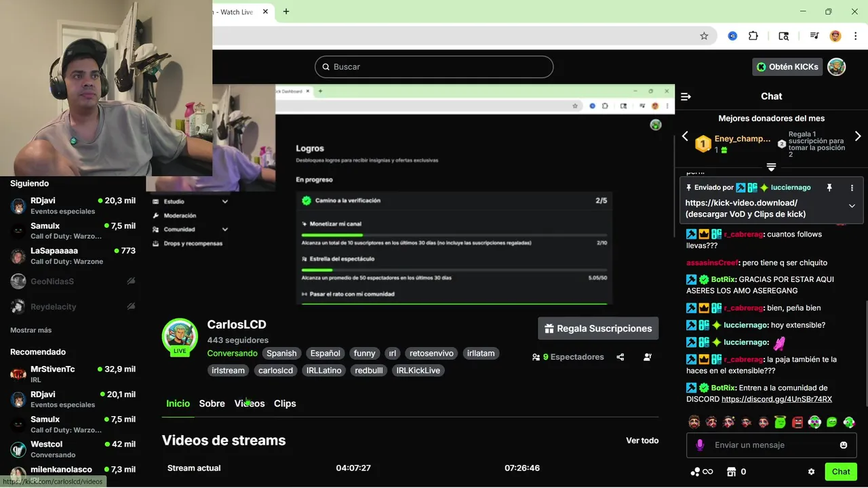Select the redbulll tag
The width and height of the screenshot is (868, 488).
pos(369,370)
